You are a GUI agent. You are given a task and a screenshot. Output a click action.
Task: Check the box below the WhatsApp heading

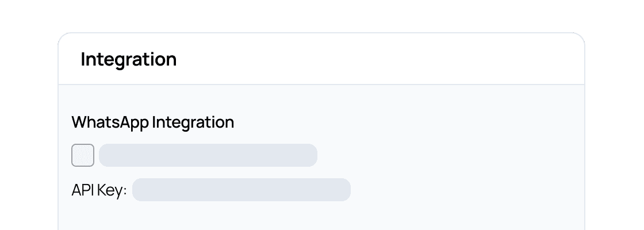click(83, 155)
